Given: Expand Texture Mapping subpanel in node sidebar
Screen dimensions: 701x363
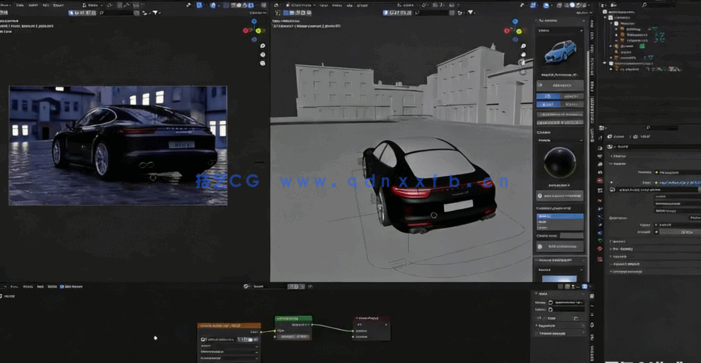Looking at the screenshot, I should pos(560,333).
